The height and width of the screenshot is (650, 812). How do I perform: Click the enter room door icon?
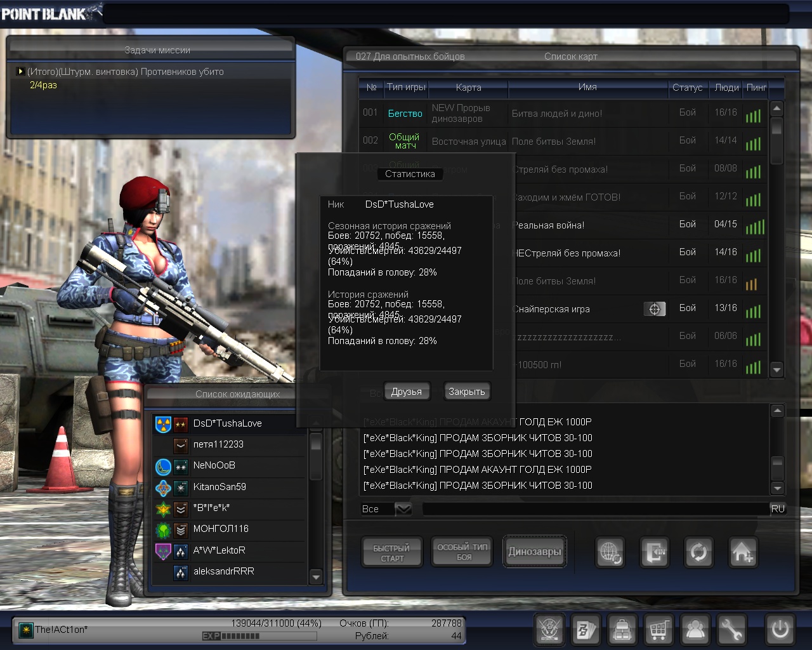click(655, 552)
